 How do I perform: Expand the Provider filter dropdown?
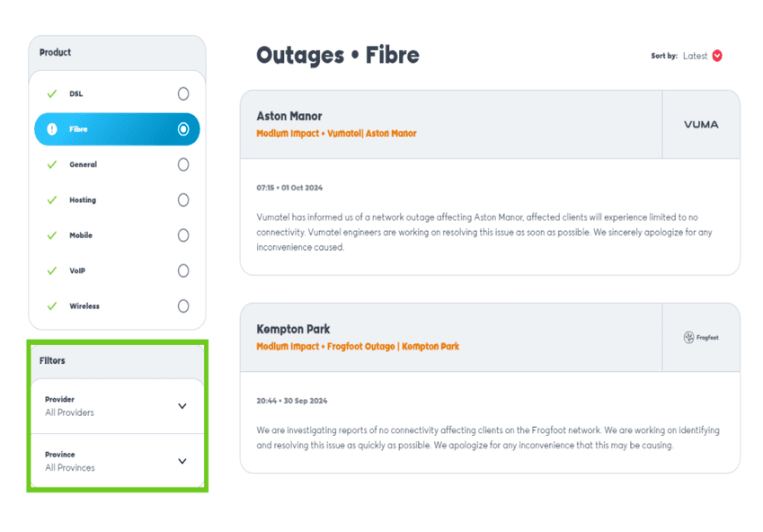182,406
